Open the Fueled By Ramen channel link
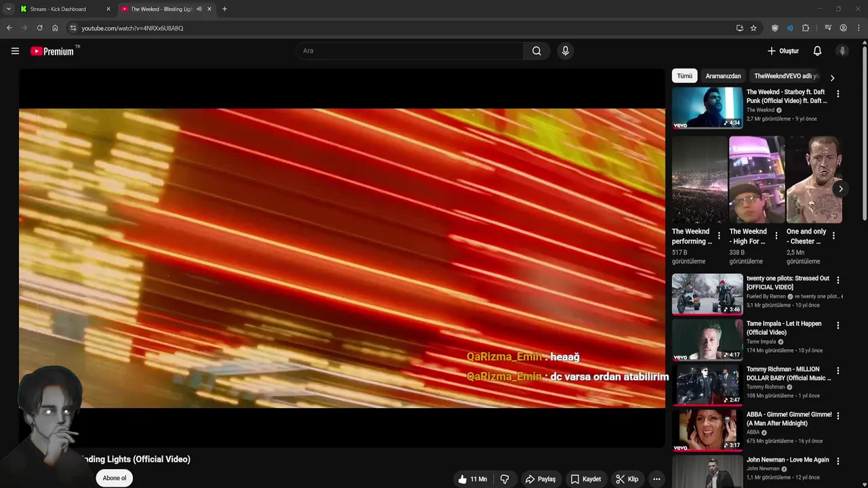This screenshot has width=868, height=488. [x=766, y=296]
